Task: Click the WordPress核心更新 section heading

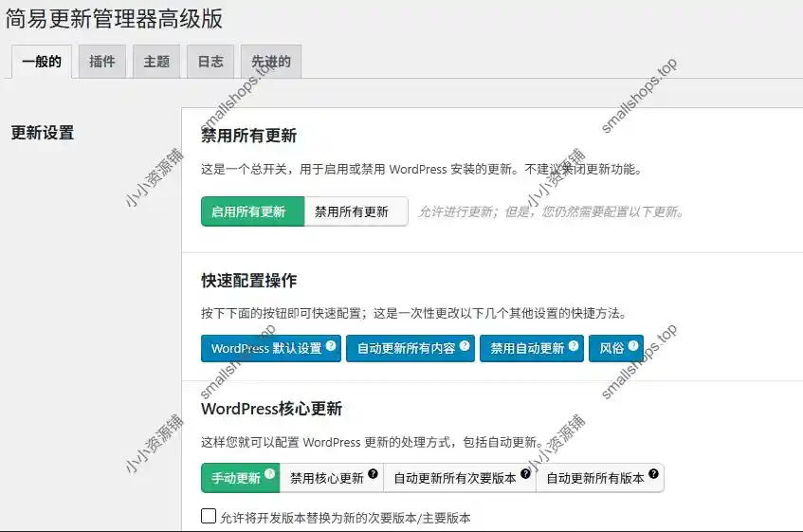Action: coord(271,409)
